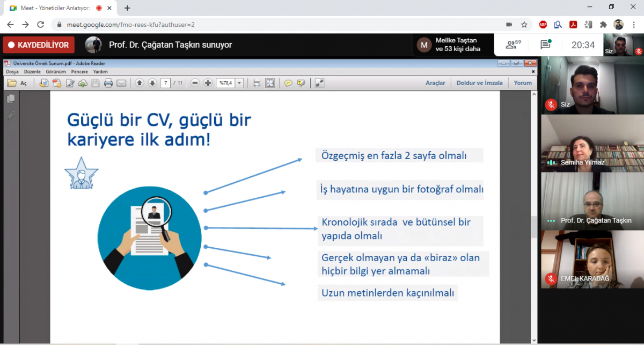Click the fit width scrolling icon
This screenshot has height=345, width=644.
click(257, 83)
